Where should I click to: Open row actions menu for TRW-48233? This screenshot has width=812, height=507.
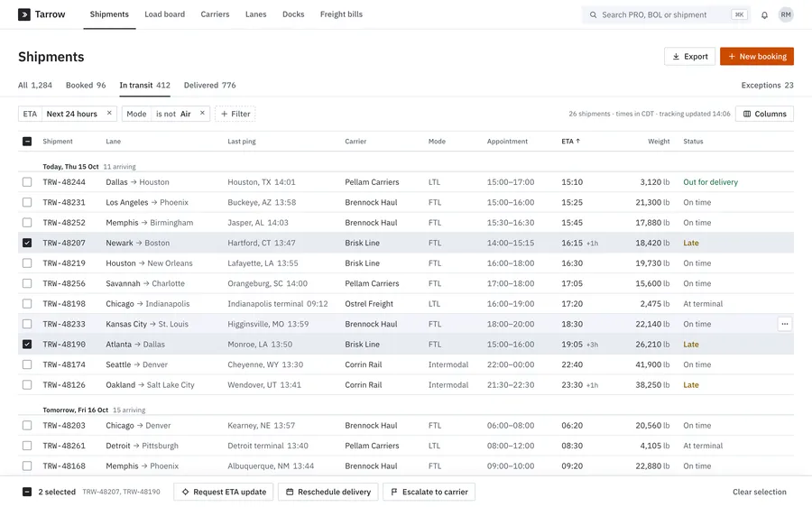click(785, 324)
